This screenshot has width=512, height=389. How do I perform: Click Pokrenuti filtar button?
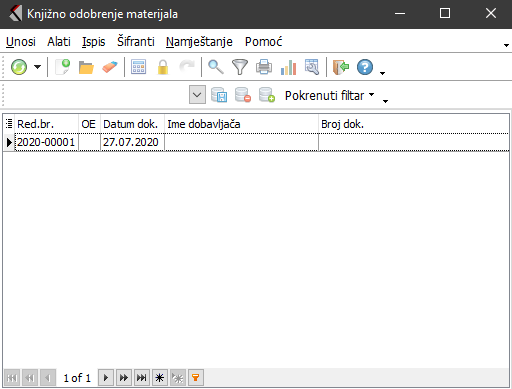tap(324, 96)
